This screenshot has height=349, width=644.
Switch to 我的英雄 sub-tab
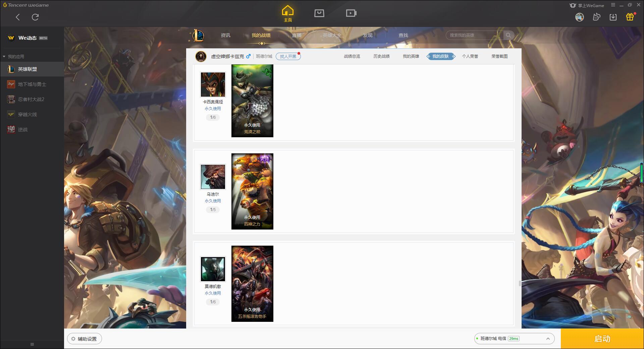point(411,56)
